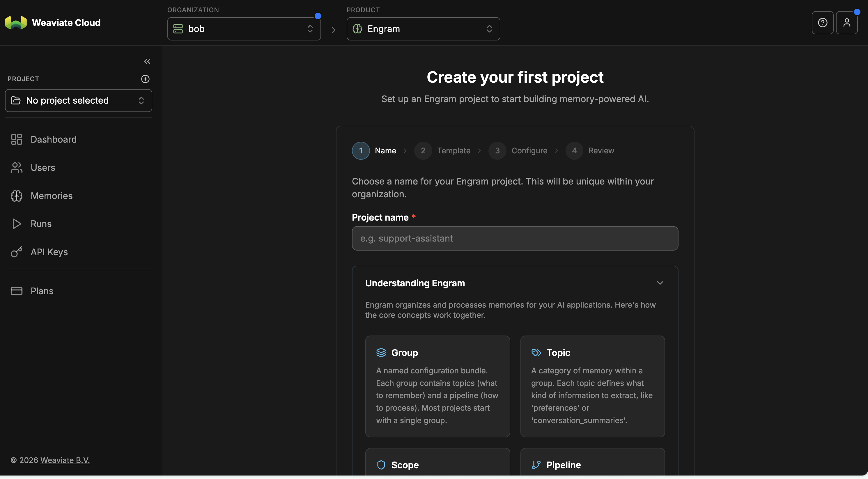The width and height of the screenshot is (868, 479).
Task: Click the Scope card title
Action: coord(405,465)
